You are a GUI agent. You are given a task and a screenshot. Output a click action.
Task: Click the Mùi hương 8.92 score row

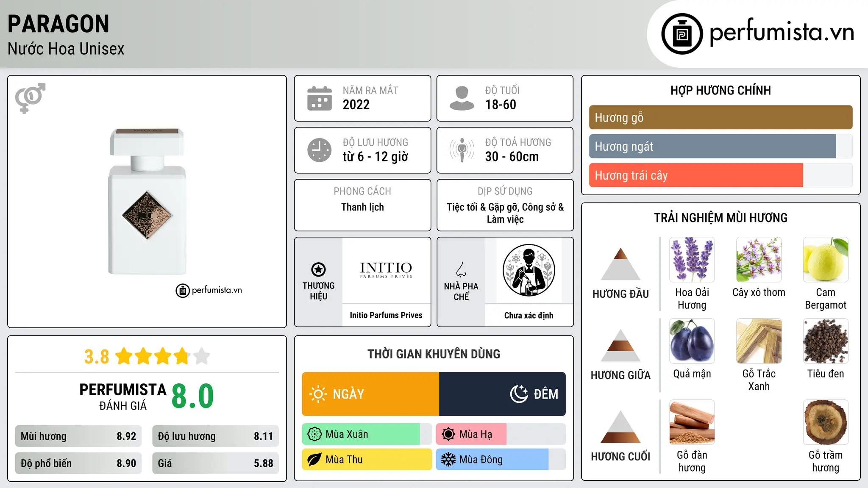pos(78,436)
